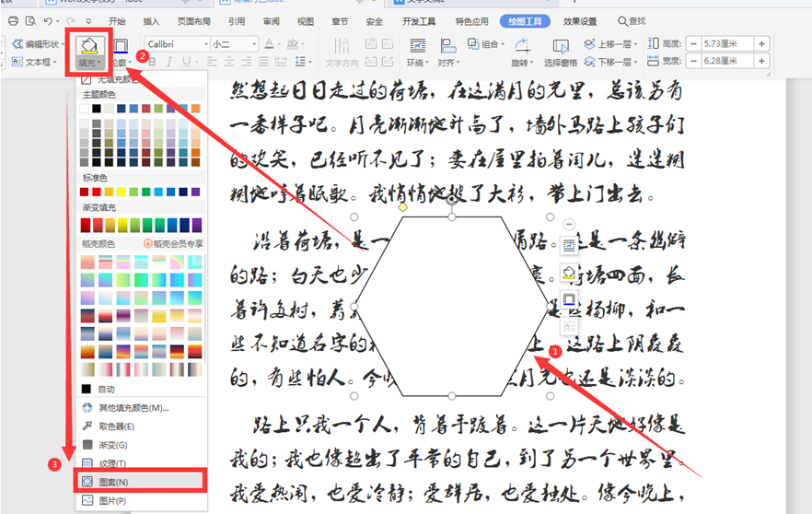
Task: Click the text highlight ab icon
Action: pos(293,44)
